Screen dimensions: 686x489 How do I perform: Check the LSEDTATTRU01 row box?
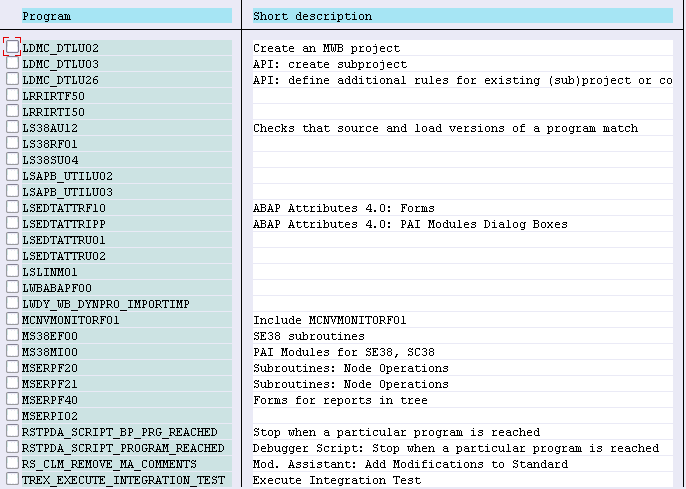(x=12, y=238)
